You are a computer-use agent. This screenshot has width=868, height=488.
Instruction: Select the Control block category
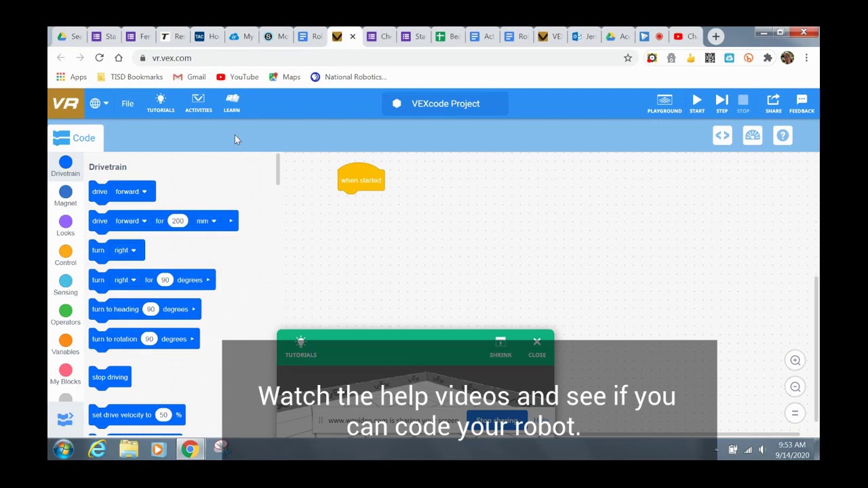coord(65,256)
